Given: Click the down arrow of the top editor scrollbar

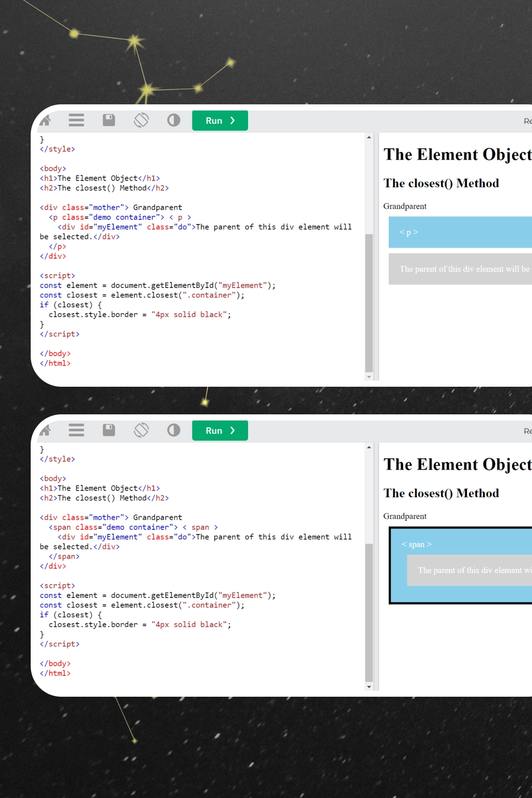Looking at the screenshot, I should (369, 377).
